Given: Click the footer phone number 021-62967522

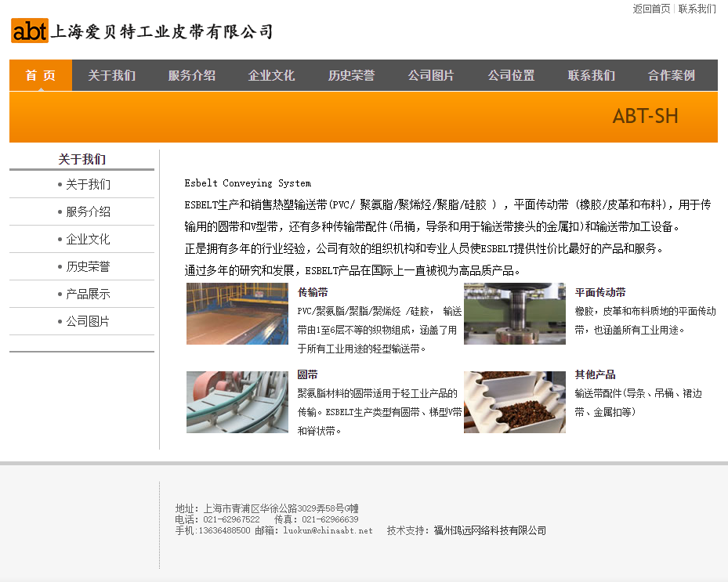Looking at the screenshot, I should click(x=231, y=519).
